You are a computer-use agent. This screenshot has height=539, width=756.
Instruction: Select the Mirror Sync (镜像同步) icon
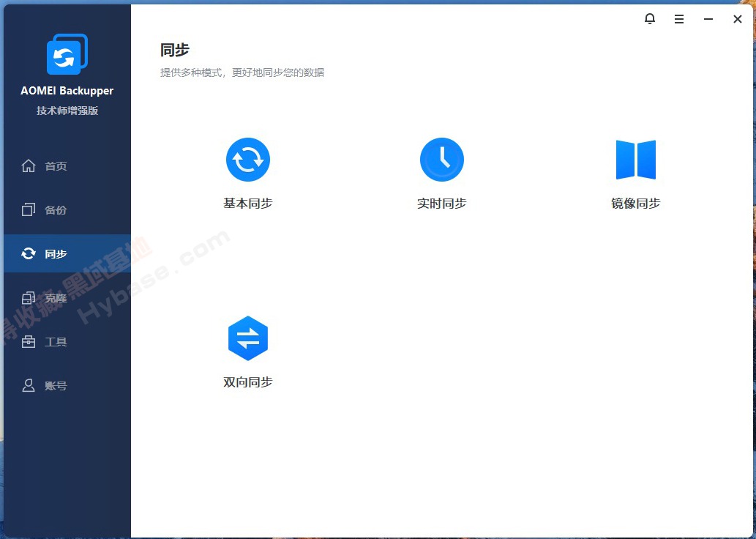pos(635,160)
